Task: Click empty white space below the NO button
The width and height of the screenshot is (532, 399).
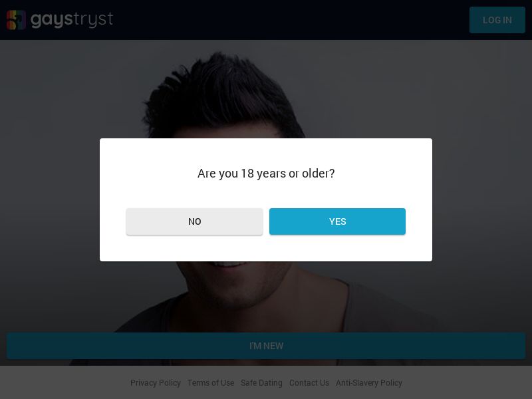Action: coord(194,248)
